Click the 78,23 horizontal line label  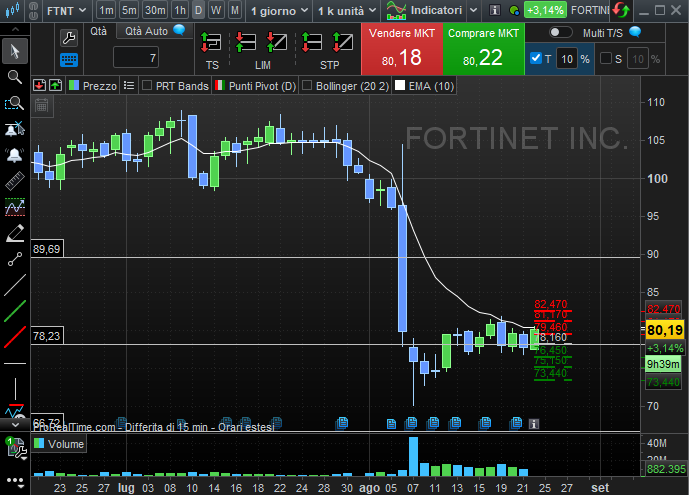pos(47,336)
